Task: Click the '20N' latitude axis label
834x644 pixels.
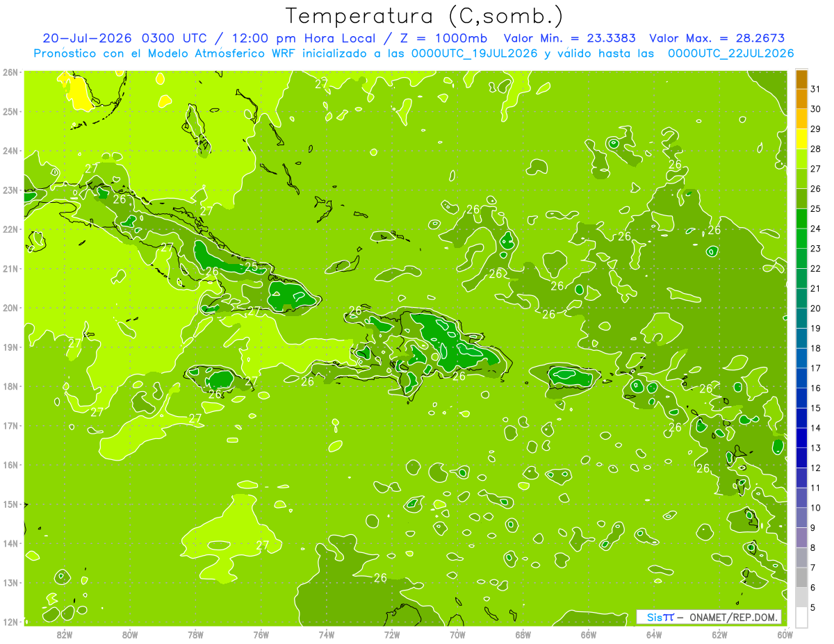Action: tap(10, 308)
